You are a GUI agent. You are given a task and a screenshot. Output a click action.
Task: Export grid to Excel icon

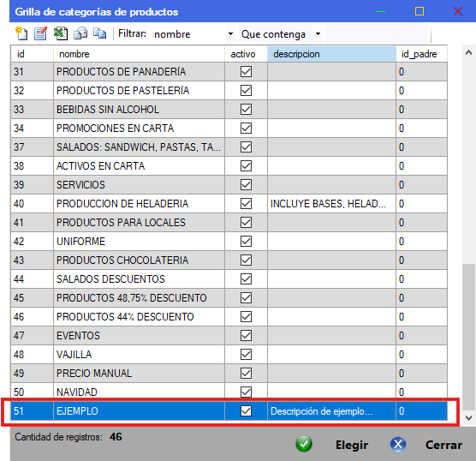(x=61, y=33)
